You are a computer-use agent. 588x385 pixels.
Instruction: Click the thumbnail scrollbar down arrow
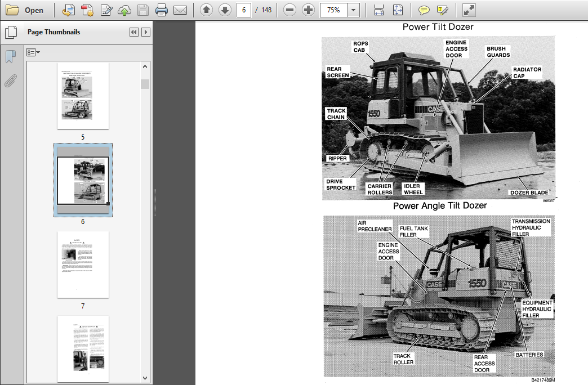click(145, 378)
